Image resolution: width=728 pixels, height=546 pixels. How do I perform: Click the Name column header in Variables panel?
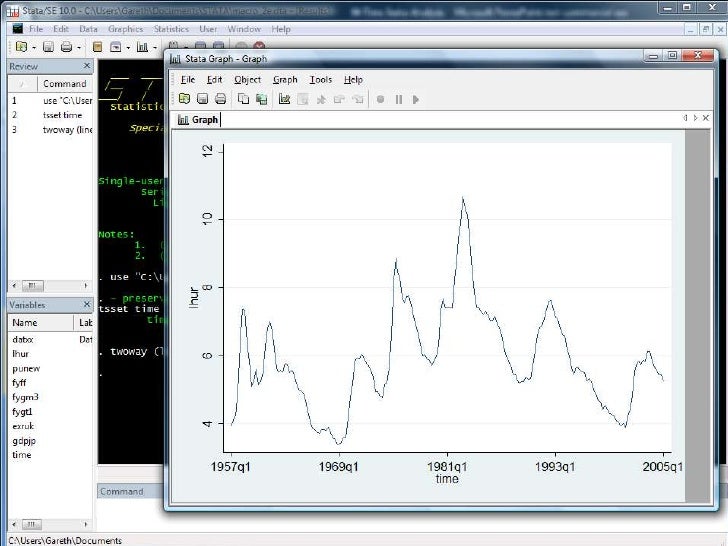(25, 323)
